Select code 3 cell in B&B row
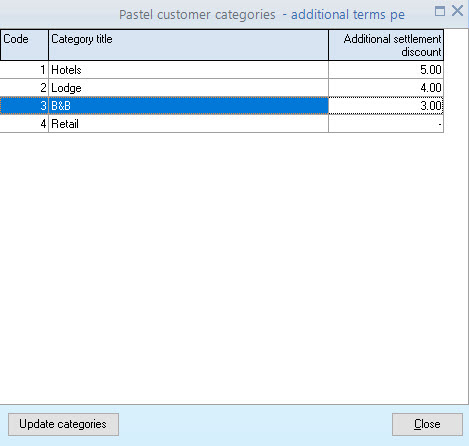 (x=24, y=106)
